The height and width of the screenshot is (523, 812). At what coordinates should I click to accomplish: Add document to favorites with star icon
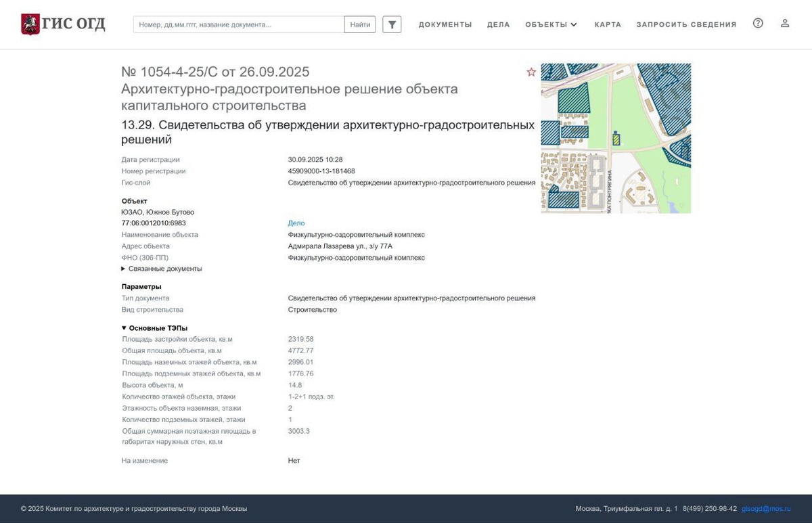pyautogui.click(x=531, y=72)
